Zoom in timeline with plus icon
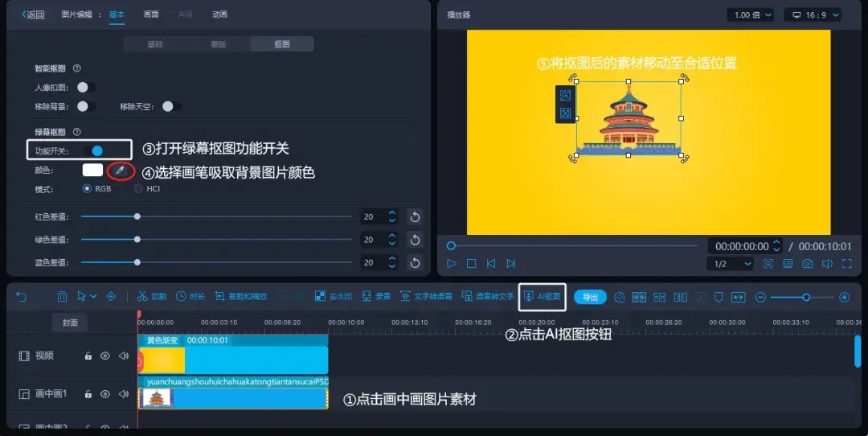 844,298
